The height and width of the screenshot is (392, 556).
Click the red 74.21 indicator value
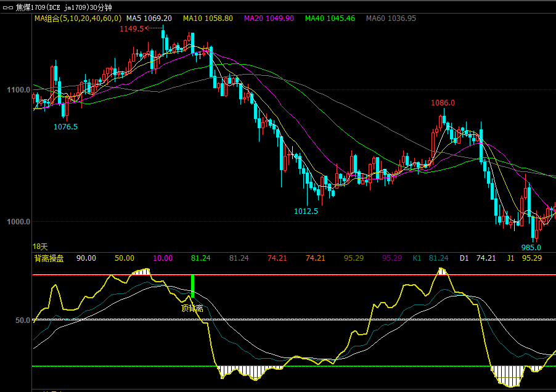pos(277,258)
